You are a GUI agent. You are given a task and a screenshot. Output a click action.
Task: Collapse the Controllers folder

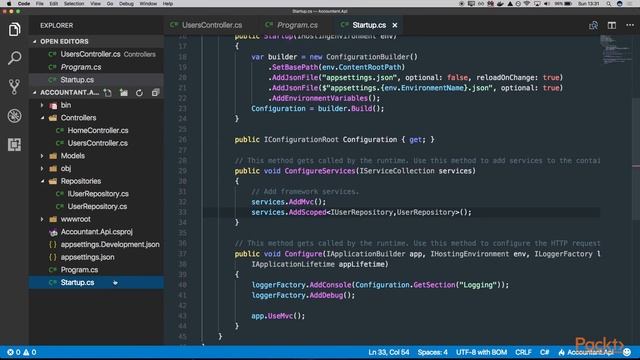click(x=42, y=118)
